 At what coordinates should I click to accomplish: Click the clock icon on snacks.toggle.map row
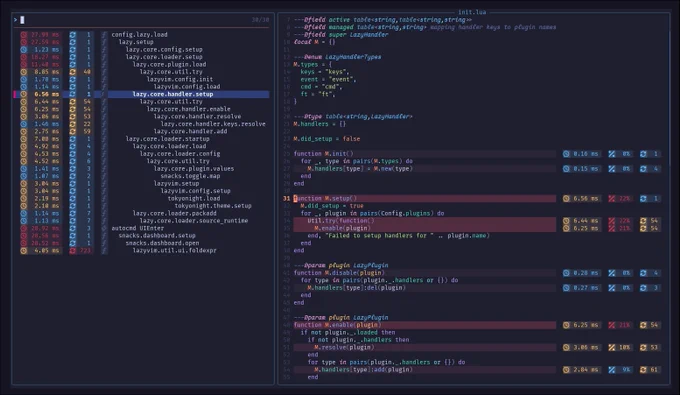(23, 176)
